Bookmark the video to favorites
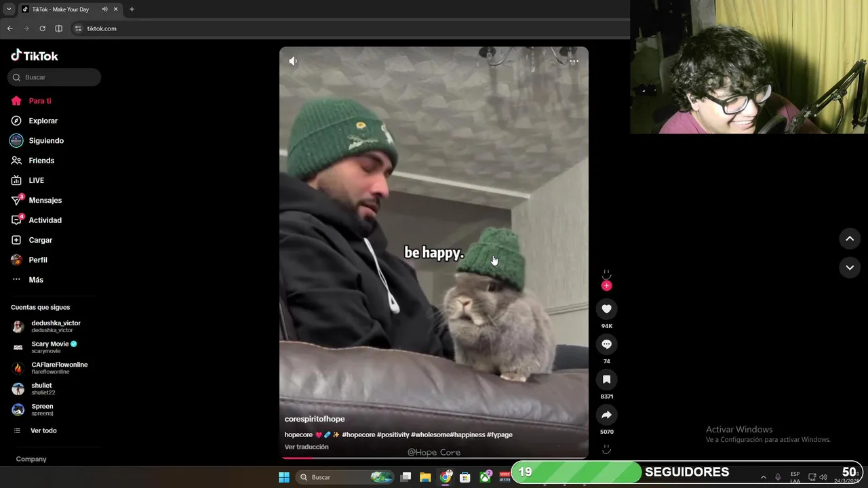 606,380
